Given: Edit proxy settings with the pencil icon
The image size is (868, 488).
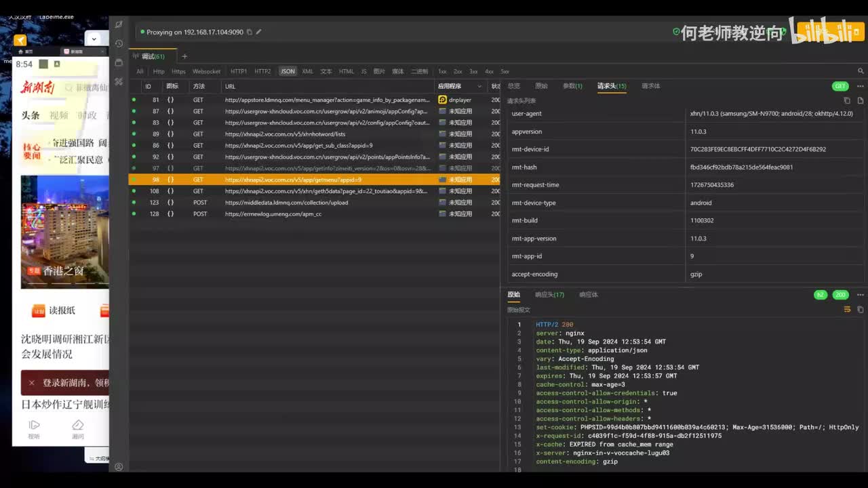Looking at the screenshot, I should 258,32.
